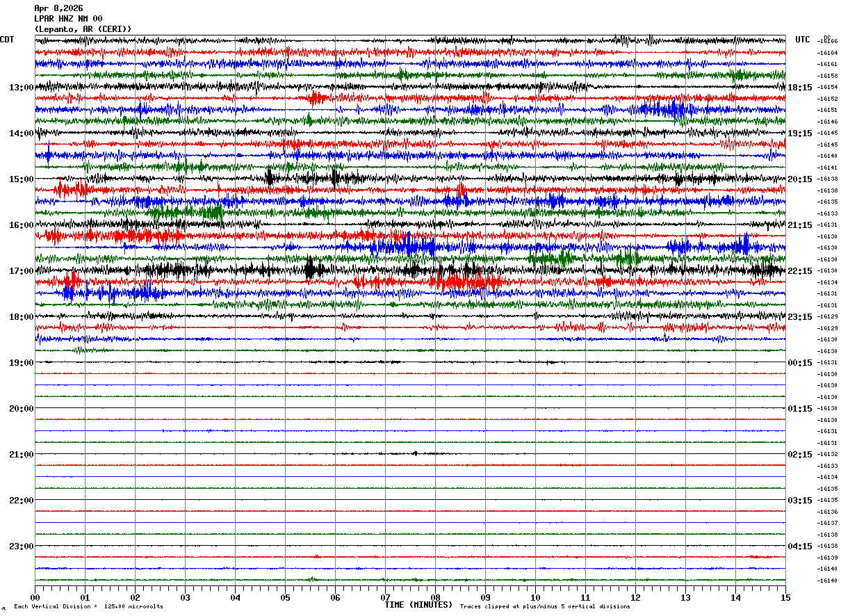Click the 22:15 UTC time label
Screen dimensions: 841x616
[799, 271]
